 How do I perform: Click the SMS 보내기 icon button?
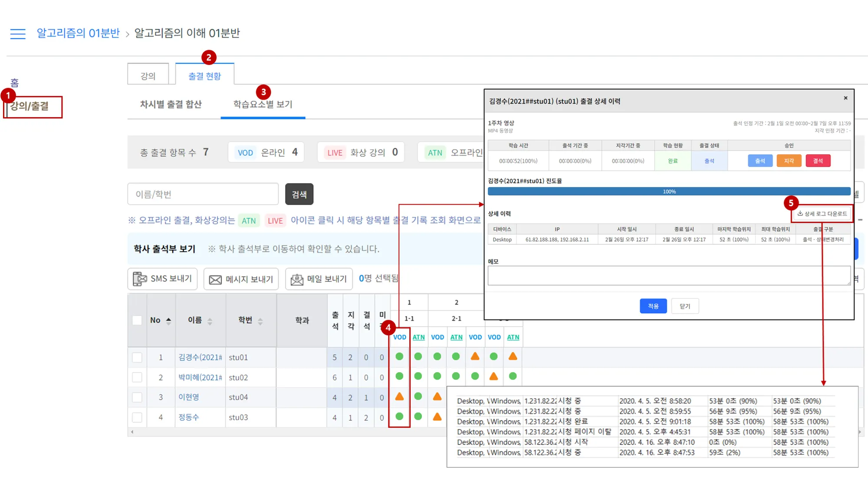(140, 279)
